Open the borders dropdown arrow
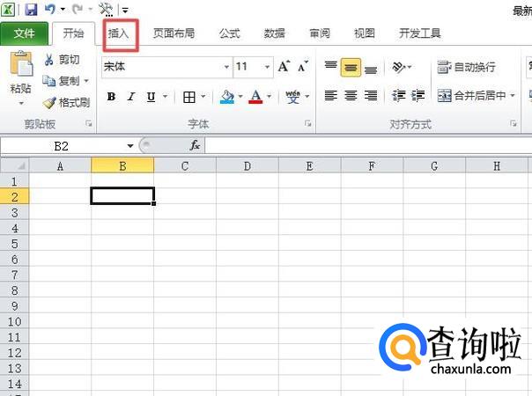532x396 pixels. coord(203,97)
